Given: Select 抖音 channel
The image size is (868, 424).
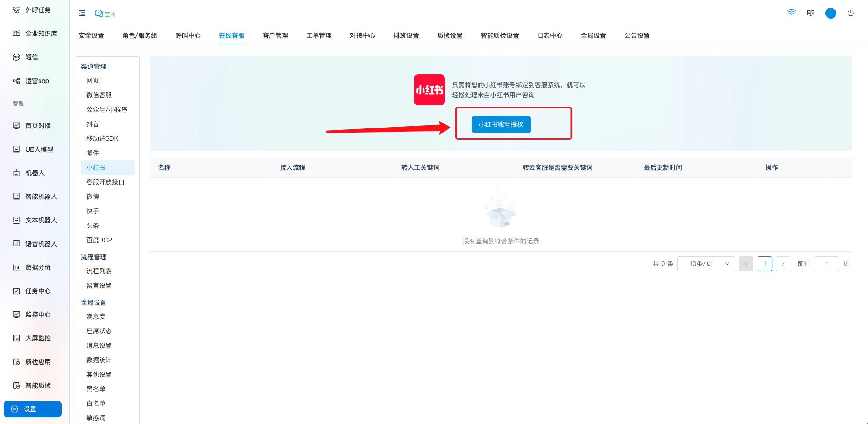Looking at the screenshot, I should pos(93,124).
